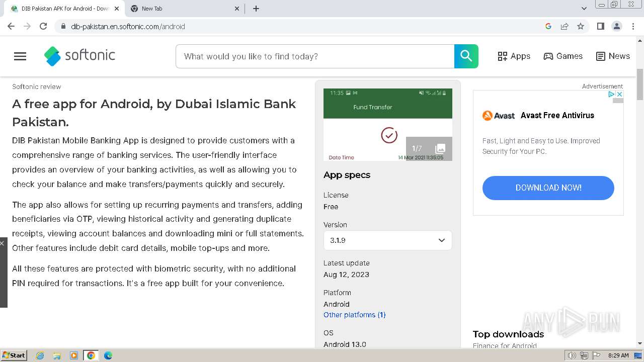Launch Internet Explorer from taskbar
The height and width of the screenshot is (362, 644).
point(40,355)
